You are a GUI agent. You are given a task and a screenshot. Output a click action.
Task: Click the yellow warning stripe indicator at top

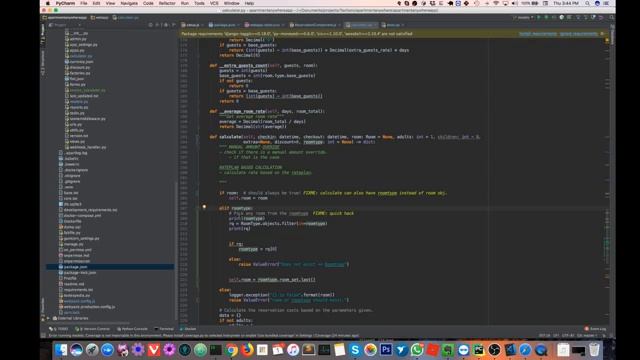click(607, 40)
